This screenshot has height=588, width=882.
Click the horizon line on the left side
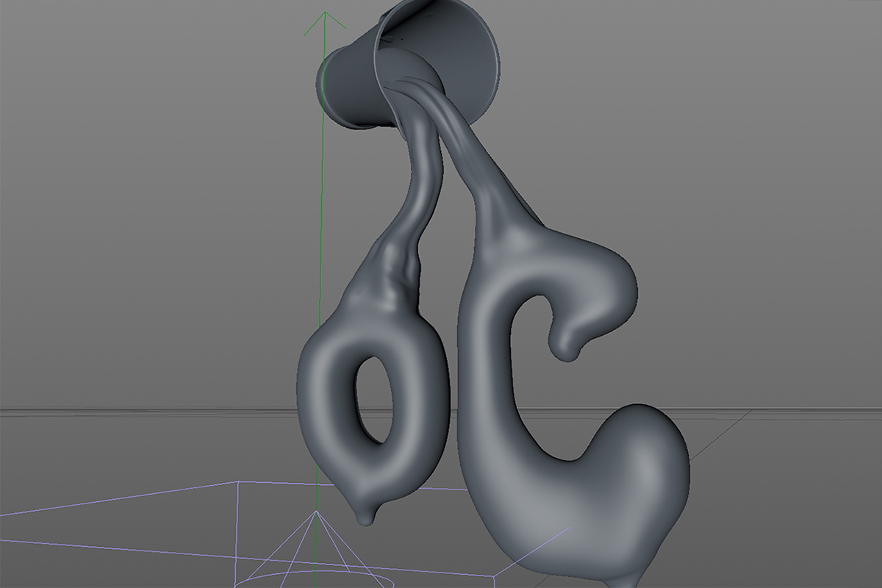click(x=110, y=409)
